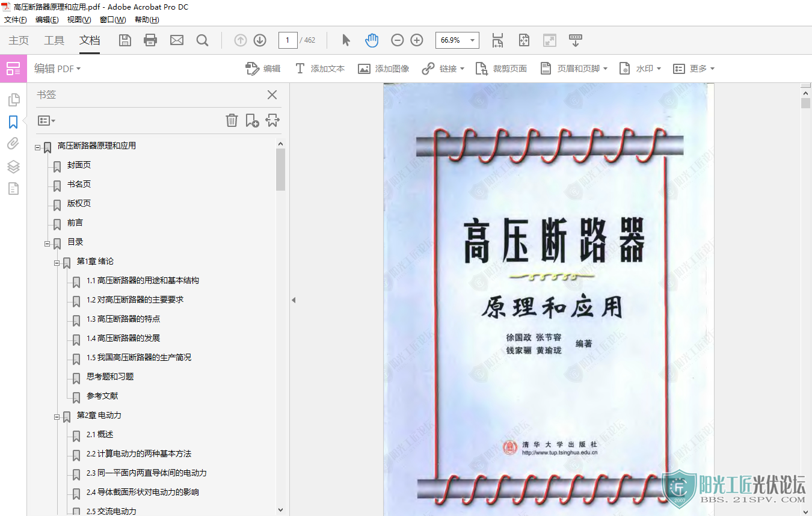Select 2.2 计算电动力的两种基本方法 bookmark

click(x=139, y=453)
